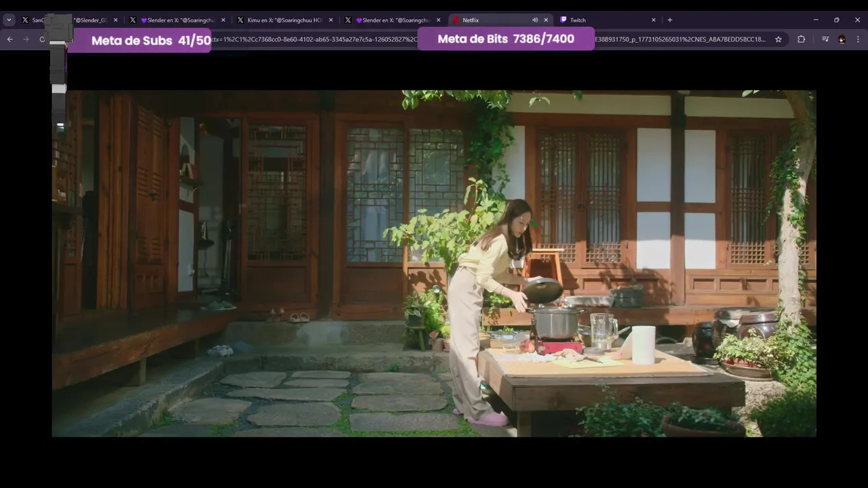Switch to the Twitch tab

point(608,20)
